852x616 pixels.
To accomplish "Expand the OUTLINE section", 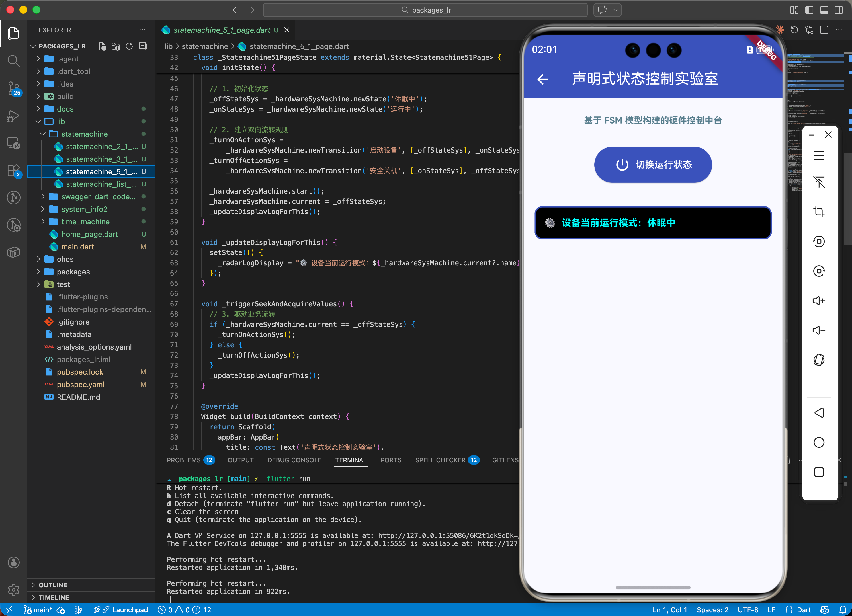I will 53,585.
